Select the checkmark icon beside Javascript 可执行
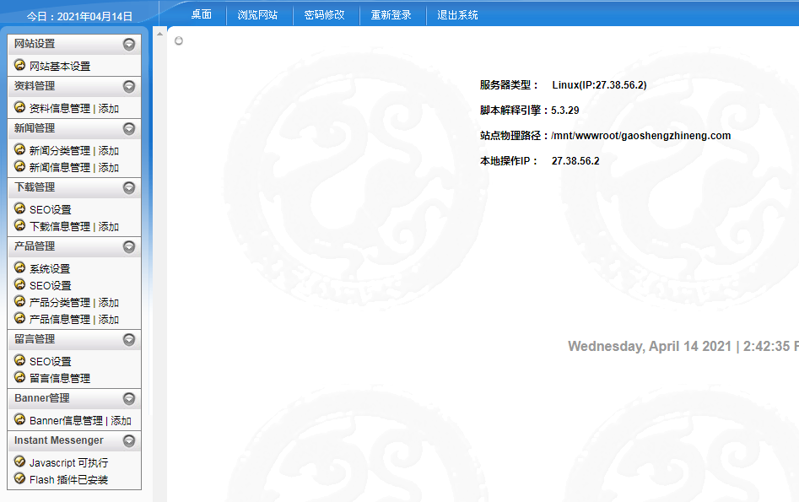The image size is (799, 502). [20, 462]
